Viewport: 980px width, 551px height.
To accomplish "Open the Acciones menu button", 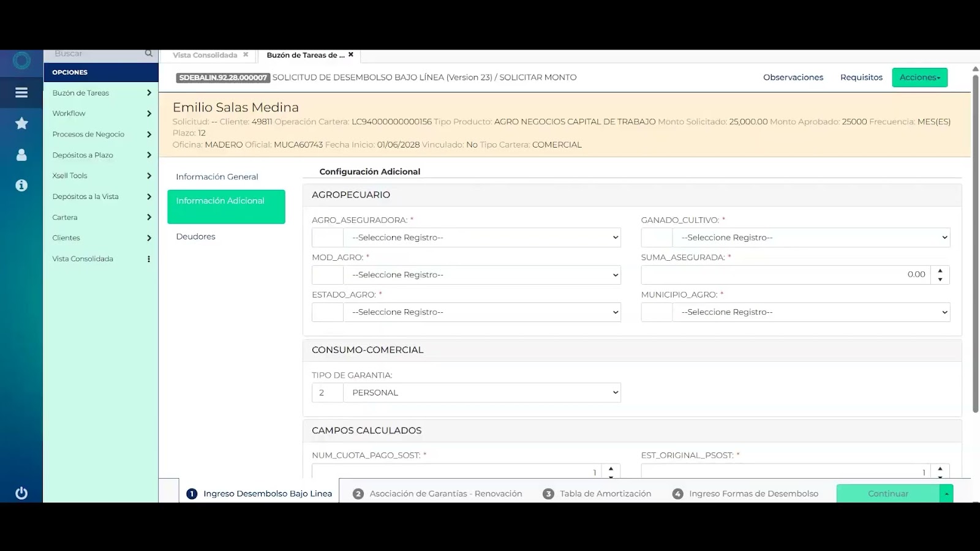I will pyautogui.click(x=919, y=77).
